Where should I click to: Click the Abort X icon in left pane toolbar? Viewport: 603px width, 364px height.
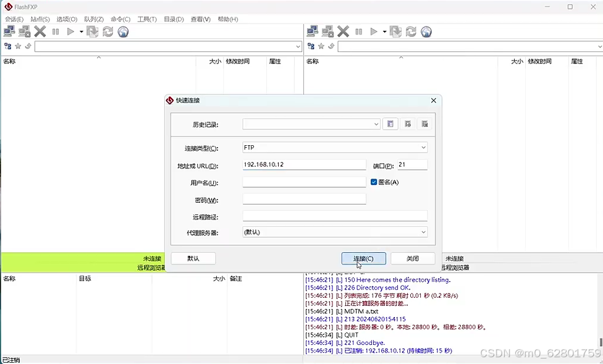pos(40,32)
